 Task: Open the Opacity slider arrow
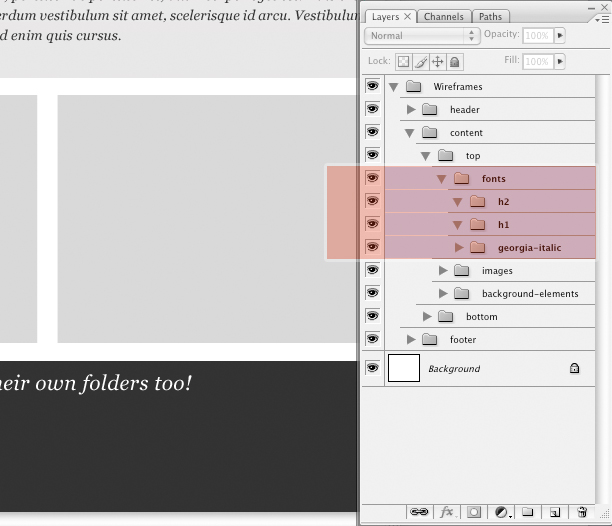560,36
